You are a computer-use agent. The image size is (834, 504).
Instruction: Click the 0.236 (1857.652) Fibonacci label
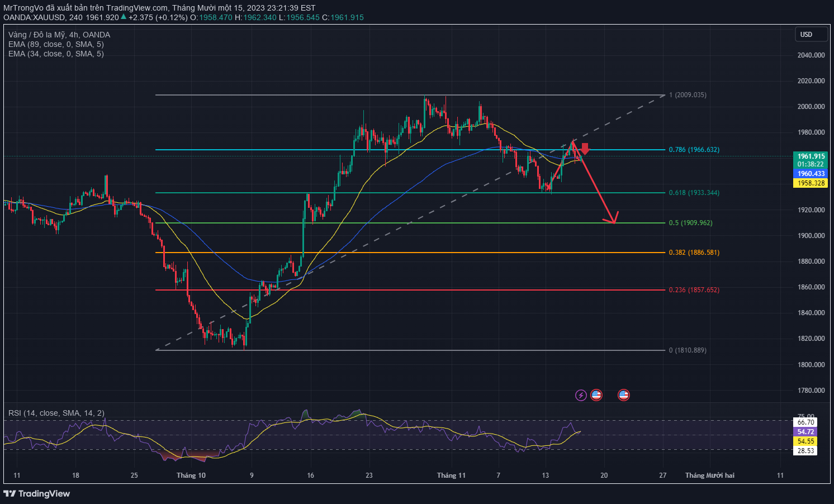coord(694,290)
